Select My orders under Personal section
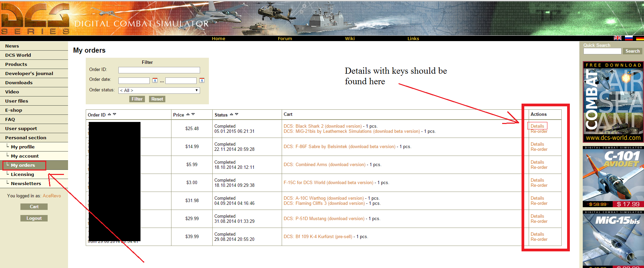Screen dimensions: 644x268 (34, 165)
